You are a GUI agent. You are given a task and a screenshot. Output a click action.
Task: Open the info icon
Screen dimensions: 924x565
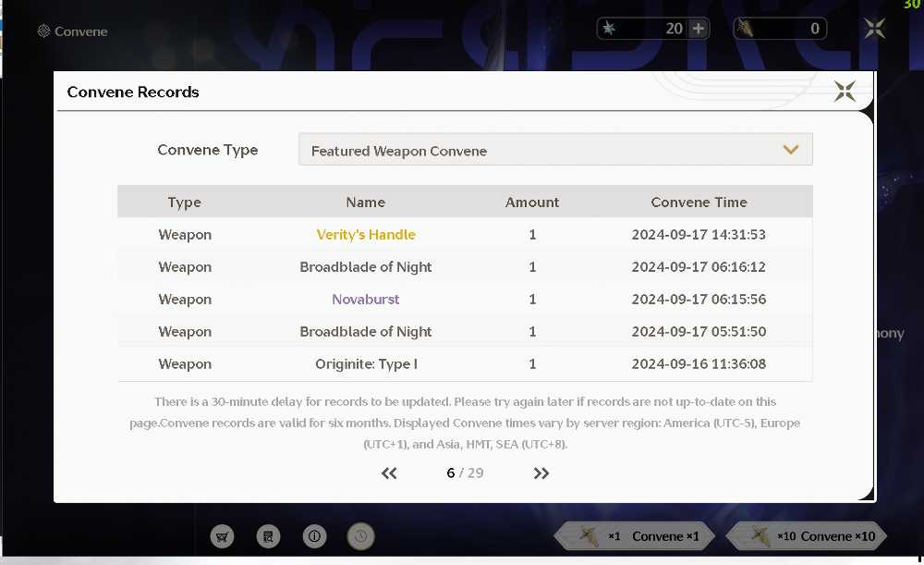(x=315, y=536)
